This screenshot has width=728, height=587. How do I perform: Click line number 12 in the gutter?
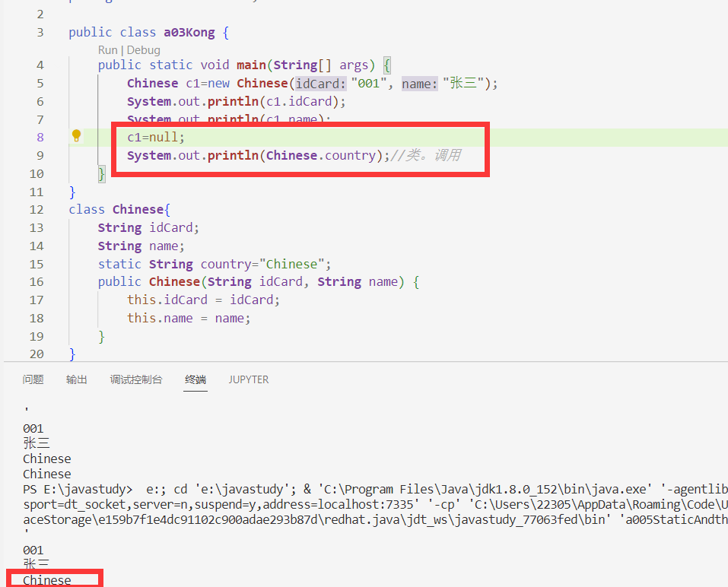click(37, 210)
